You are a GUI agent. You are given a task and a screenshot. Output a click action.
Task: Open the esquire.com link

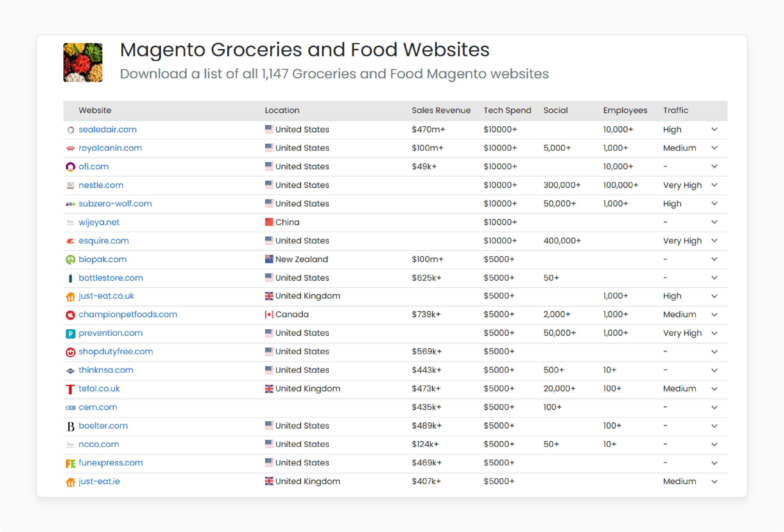103,241
